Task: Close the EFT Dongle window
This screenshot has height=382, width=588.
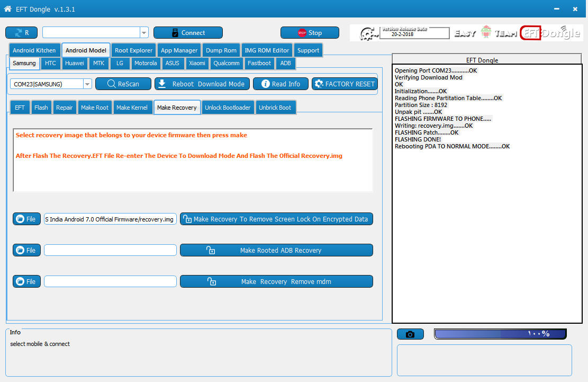Action: (575, 8)
